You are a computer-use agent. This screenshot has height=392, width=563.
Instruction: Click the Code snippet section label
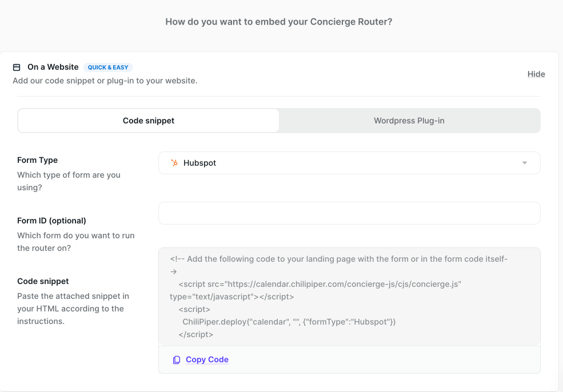tap(43, 282)
